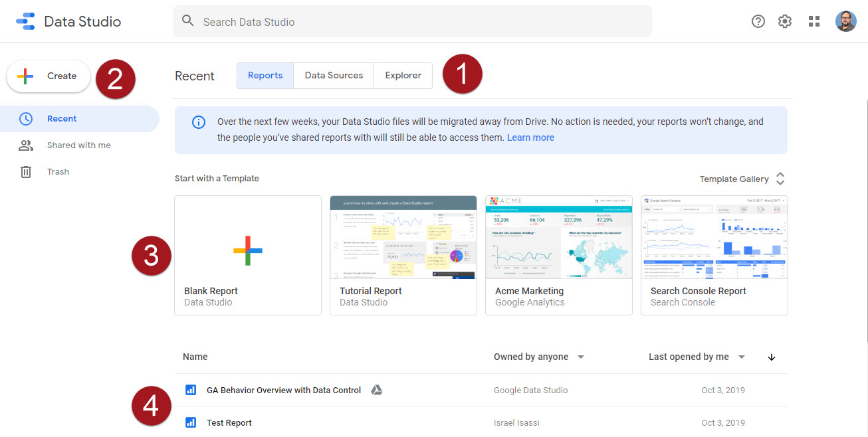Click the Oct 3, 2019 date of Test Report
868x437 pixels.
pos(723,422)
